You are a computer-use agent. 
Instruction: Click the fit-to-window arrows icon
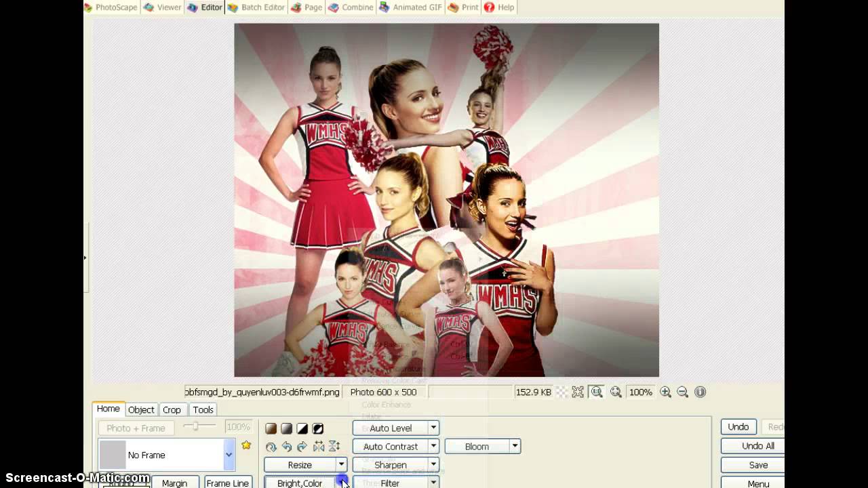pos(578,392)
